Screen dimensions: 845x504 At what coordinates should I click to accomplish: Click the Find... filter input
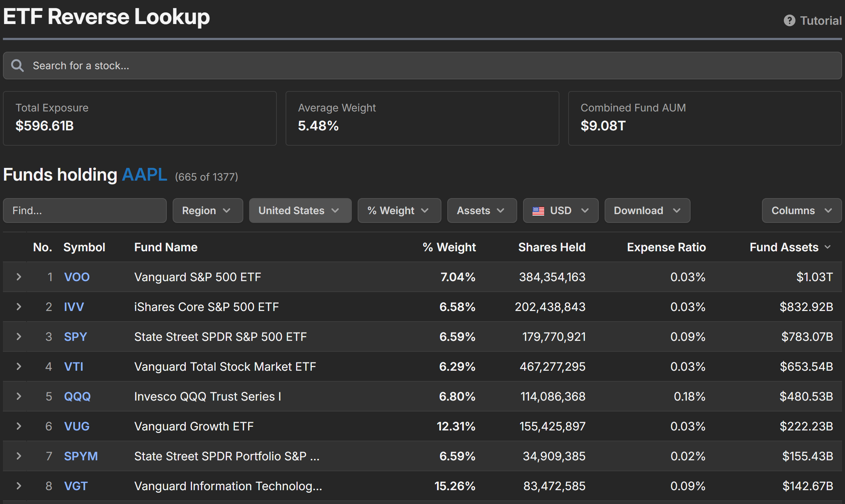(x=85, y=210)
